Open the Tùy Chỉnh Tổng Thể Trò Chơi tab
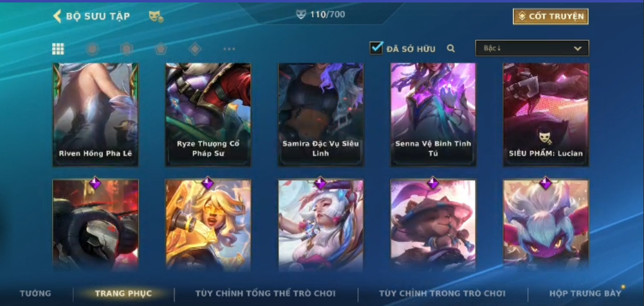Image resolution: width=644 pixels, height=306 pixels. click(x=266, y=293)
